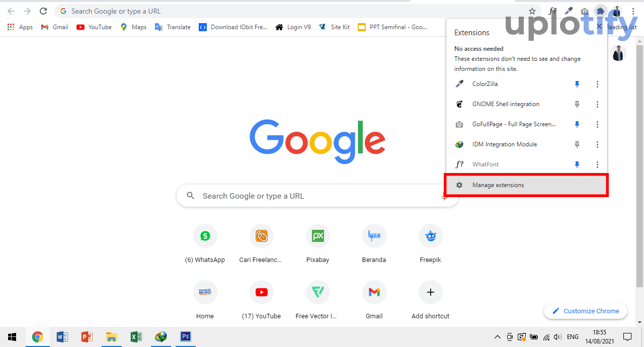
Task: Open the Cari Freelanc... shortcut tile
Action: point(261,243)
